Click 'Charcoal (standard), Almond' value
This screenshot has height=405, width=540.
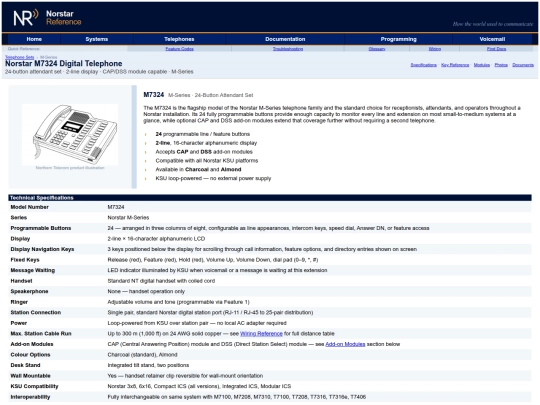click(x=142, y=355)
